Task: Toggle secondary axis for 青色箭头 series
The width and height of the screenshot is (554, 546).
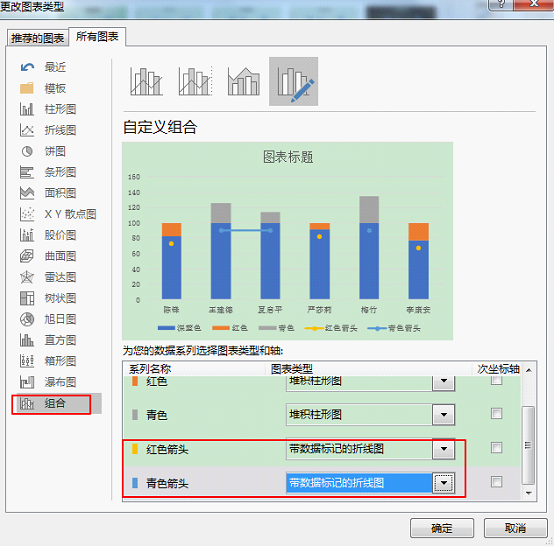Action: [x=496, y=482]
